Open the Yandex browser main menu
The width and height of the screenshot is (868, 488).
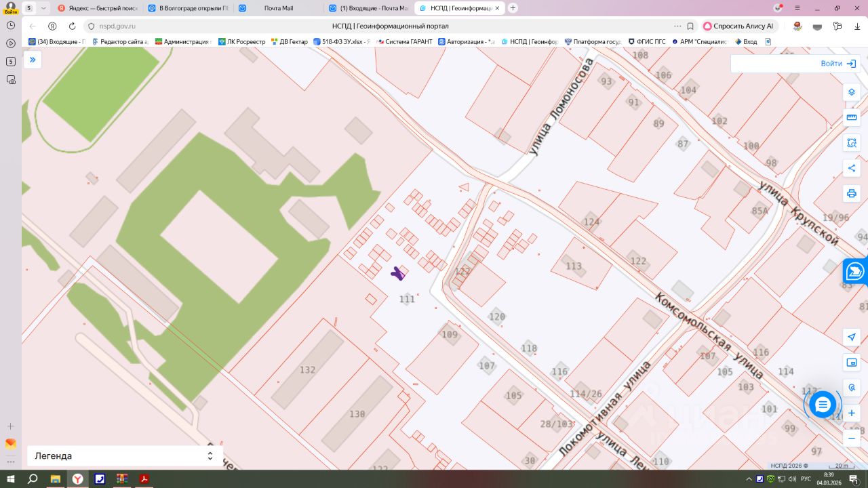click(x=798, y=8)
